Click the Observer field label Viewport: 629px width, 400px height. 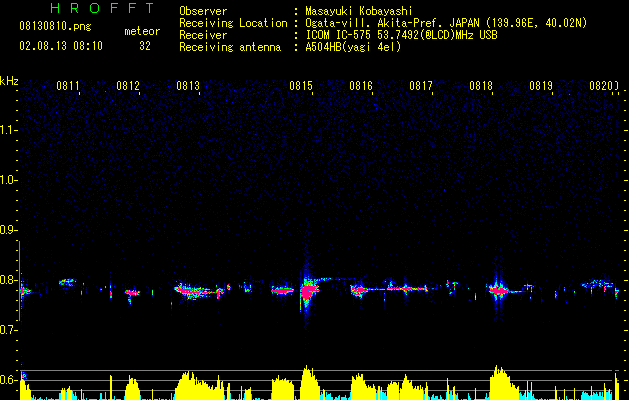tap(203, 12)
